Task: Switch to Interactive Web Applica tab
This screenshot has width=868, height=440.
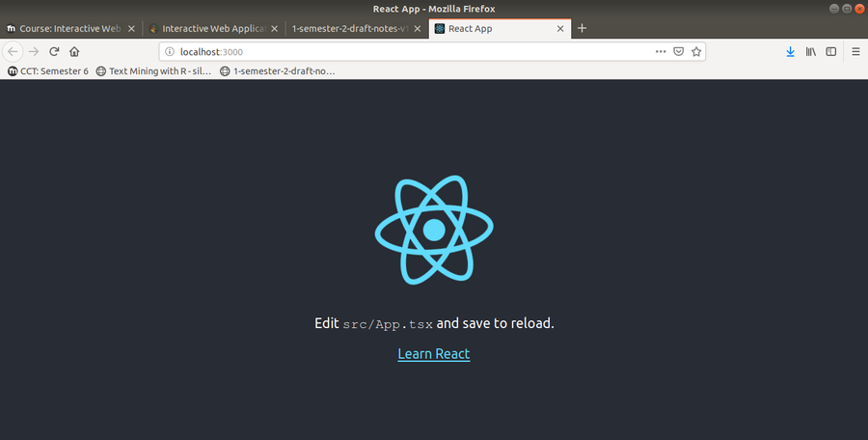Action: [x=211, y=28]
